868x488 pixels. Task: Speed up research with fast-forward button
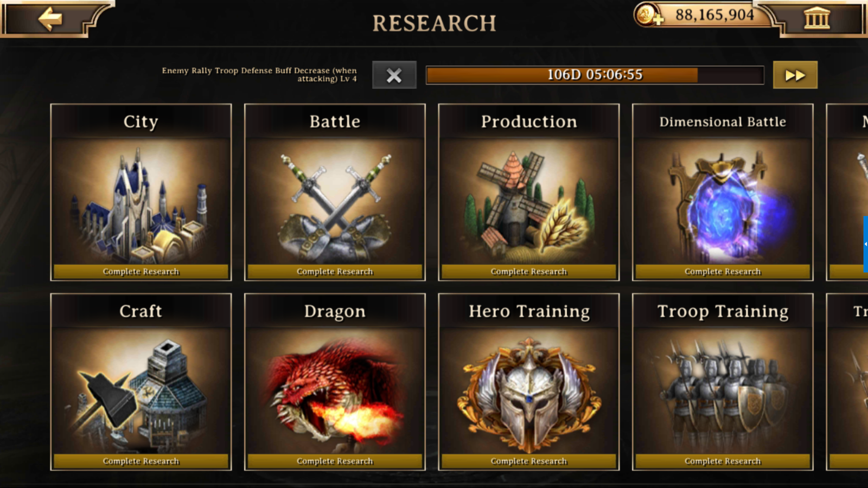[x=795, y=75]
